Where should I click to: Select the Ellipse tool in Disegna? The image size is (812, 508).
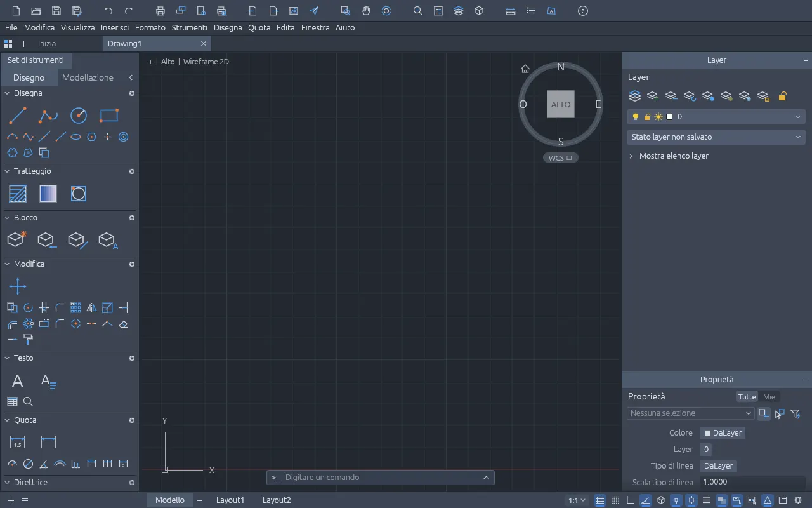(76, 137)
